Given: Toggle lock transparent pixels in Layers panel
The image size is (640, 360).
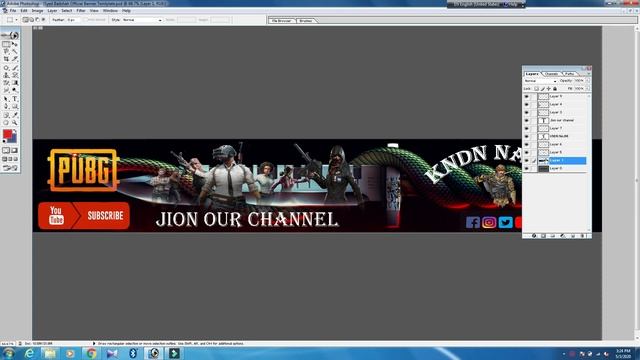Looking at the screenshot, I should [536, 89].
